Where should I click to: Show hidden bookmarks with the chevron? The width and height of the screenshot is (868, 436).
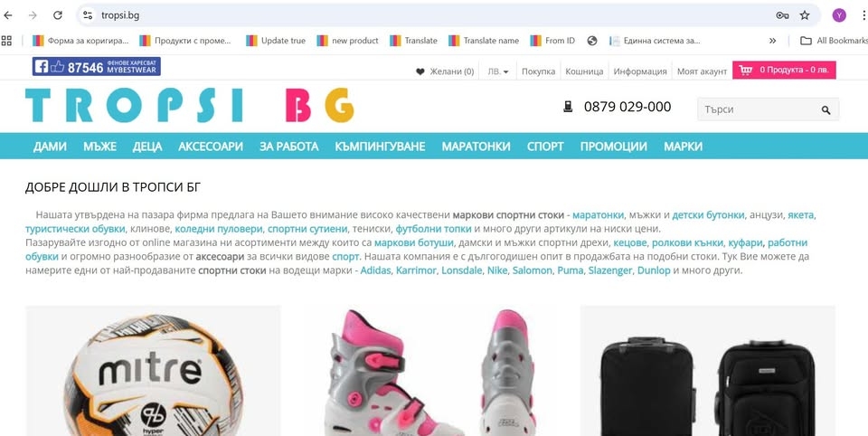(772, 41)
